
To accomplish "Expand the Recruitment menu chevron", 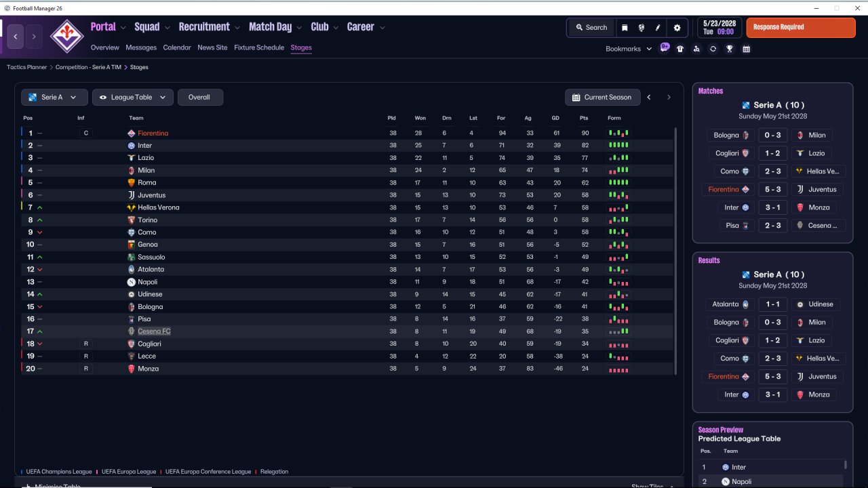I will coord(237,28).
